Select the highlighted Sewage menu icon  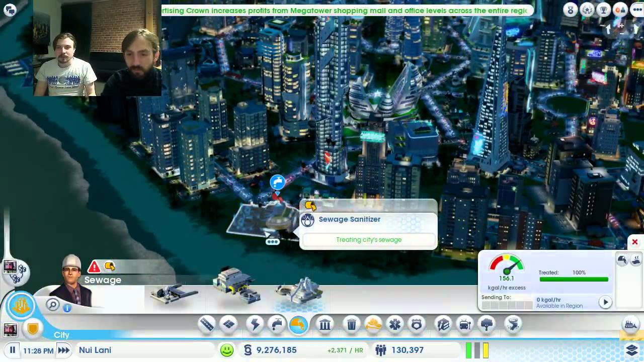pos(298,324)
